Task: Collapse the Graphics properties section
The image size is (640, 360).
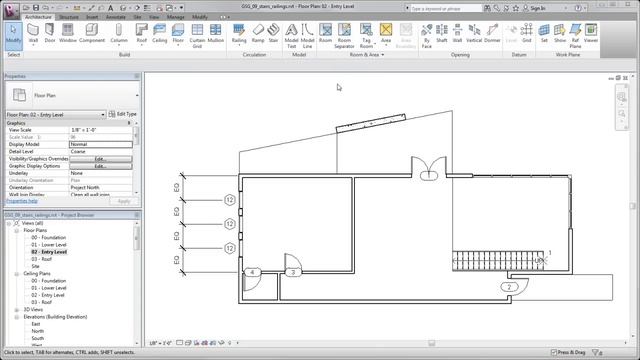Action: pyautogui.click(x=130, y=123)
